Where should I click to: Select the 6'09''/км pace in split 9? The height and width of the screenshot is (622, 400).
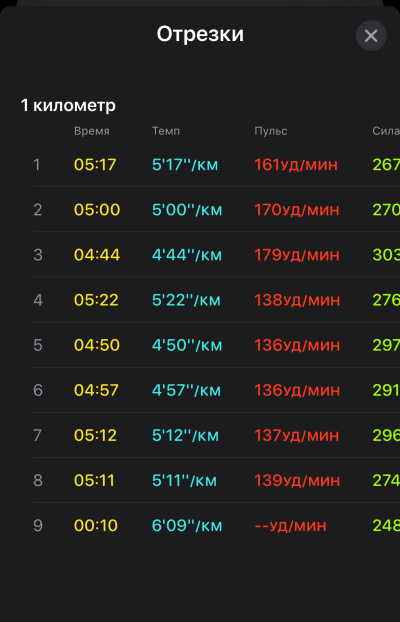click(187, 526)
